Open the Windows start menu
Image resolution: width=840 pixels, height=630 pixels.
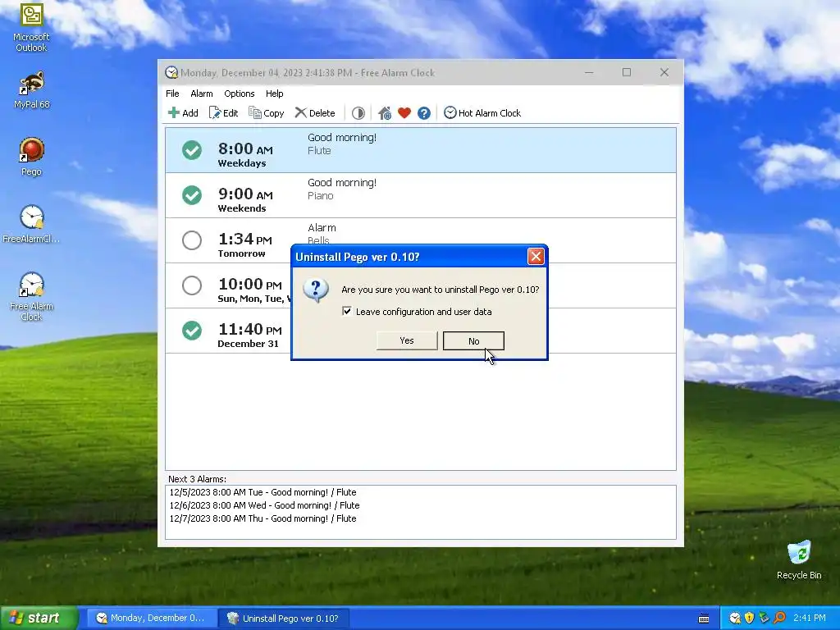tap(39, 619)
